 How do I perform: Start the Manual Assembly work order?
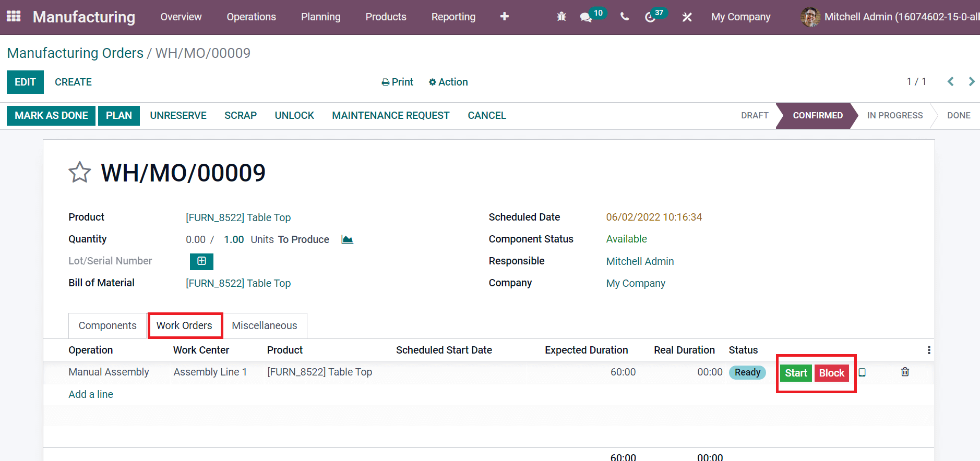pos(796,373)
